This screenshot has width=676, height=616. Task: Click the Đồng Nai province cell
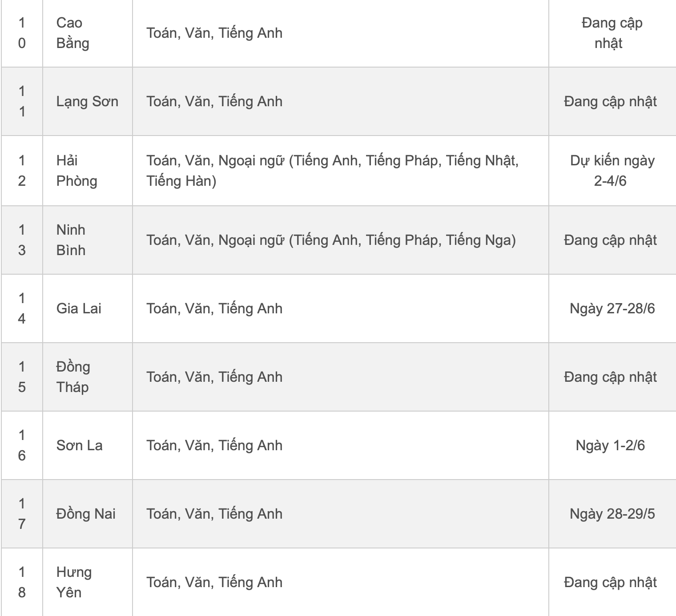click(x=86, y=514)
